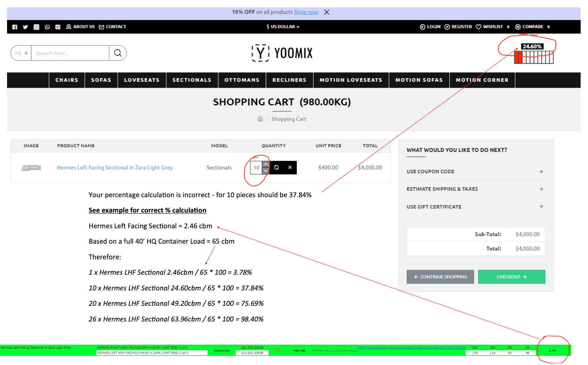Open the Motion Loveseats menu

(351, 80)
